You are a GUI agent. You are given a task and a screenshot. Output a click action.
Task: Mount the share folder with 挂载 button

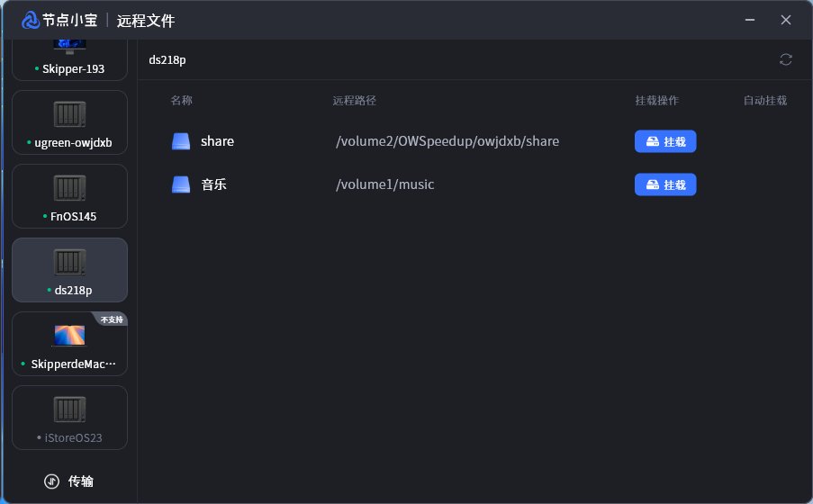coord(665,141)
